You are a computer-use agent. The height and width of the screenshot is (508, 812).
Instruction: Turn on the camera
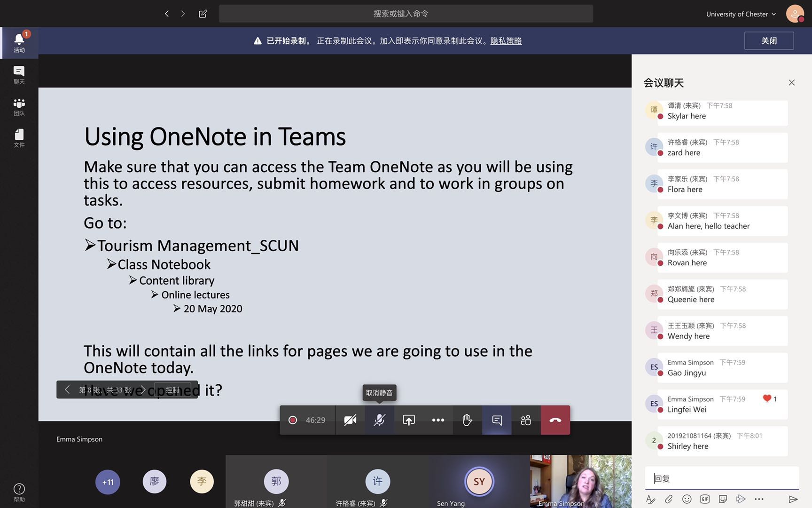350,420
